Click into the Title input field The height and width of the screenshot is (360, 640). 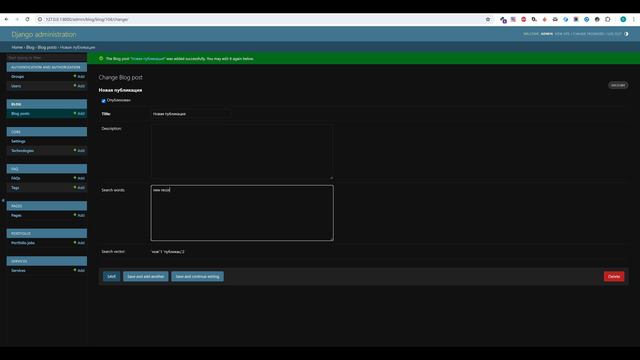point(190,114)
